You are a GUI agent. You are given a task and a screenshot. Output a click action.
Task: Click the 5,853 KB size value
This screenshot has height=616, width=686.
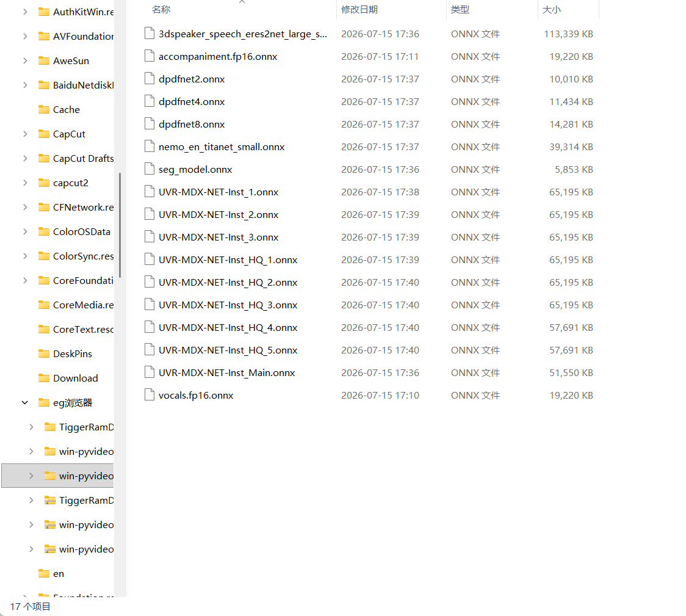(x=574, y=169)
